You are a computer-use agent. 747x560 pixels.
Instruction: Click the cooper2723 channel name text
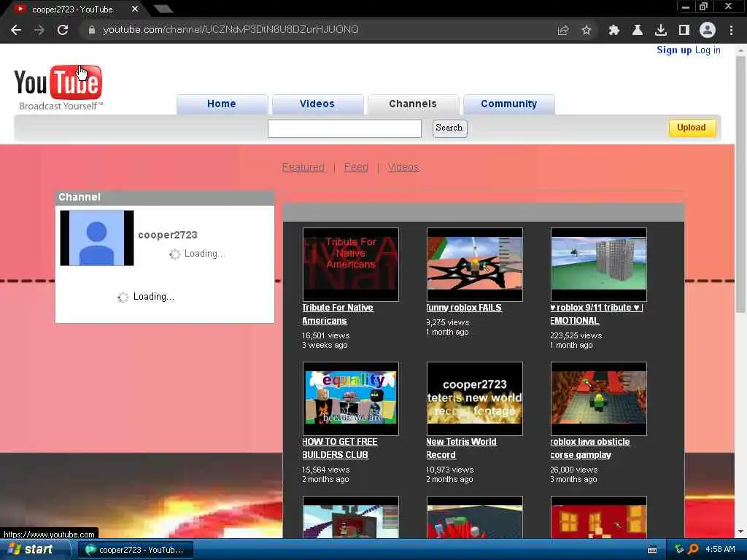click(168, 236)
